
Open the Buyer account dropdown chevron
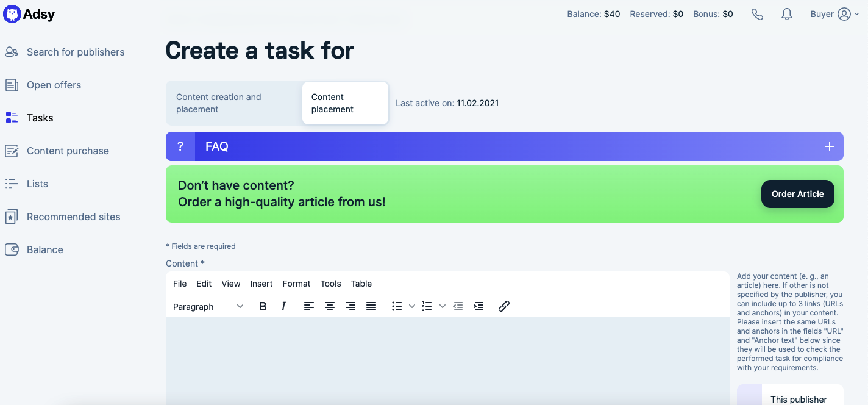856,14
